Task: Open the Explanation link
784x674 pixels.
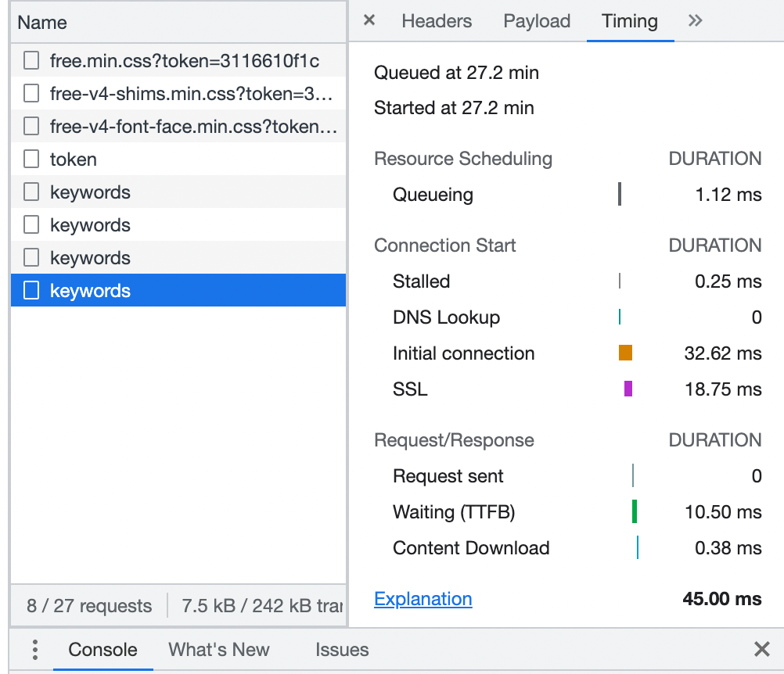Action: click(x=423, y=599)
